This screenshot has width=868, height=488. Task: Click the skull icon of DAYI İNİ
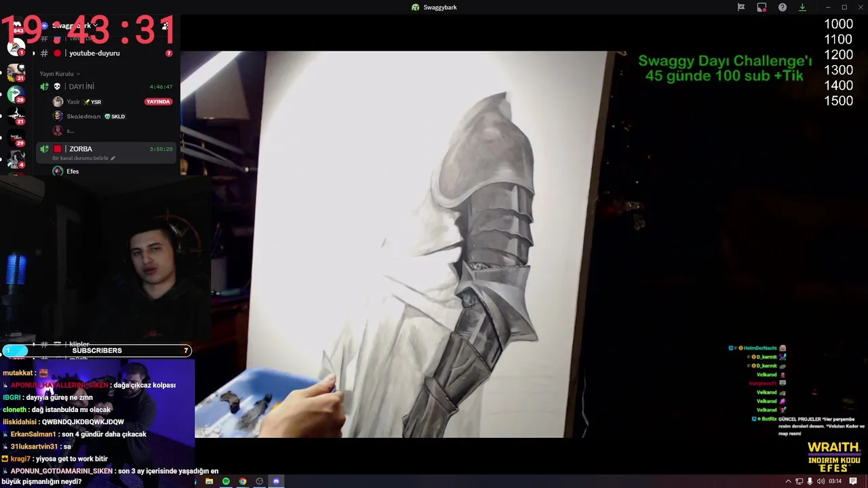tap(57, 87)
